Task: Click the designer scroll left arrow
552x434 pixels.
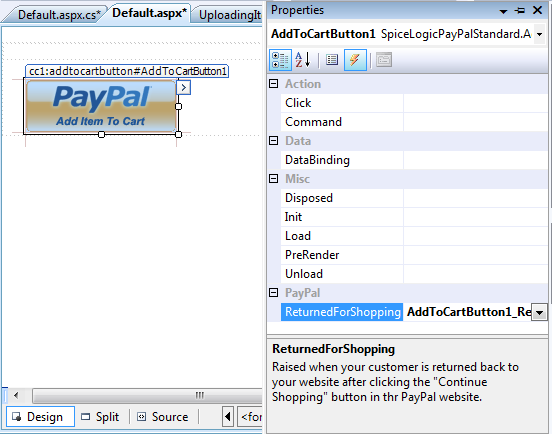Action: click(x=16, y=396)
